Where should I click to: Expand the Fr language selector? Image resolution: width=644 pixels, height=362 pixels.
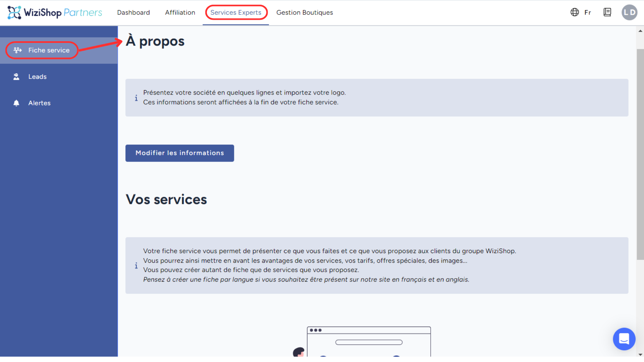click(587, 12)
